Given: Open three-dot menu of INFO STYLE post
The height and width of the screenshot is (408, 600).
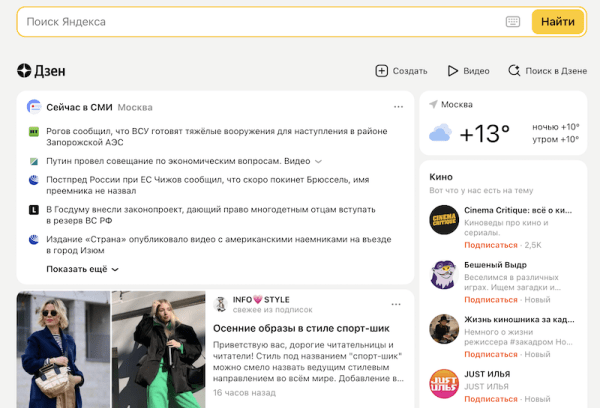Looking at the screenshot, I should click(x=396, y=304).
